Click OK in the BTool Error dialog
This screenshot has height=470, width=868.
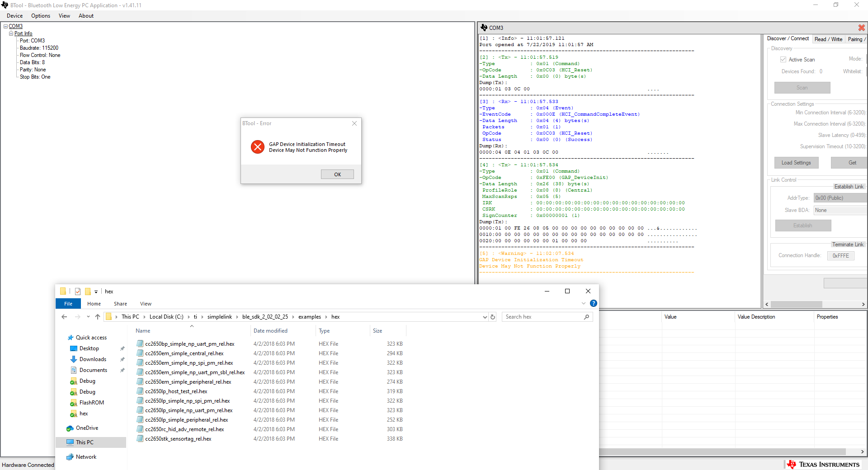coord(337,174)
